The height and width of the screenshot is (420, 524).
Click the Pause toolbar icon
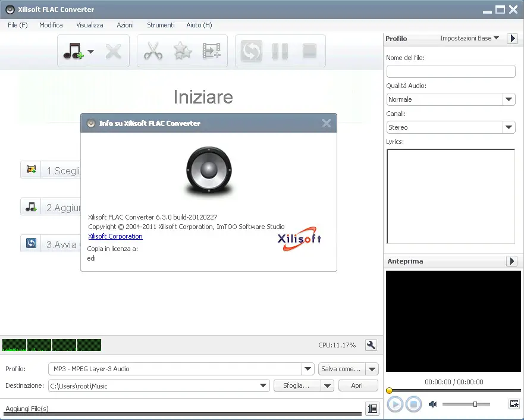pyautogui.click(x=280, y=51)
